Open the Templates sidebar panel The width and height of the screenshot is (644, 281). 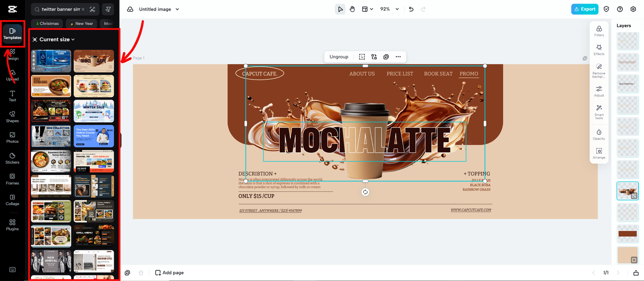tap(12, 34)
